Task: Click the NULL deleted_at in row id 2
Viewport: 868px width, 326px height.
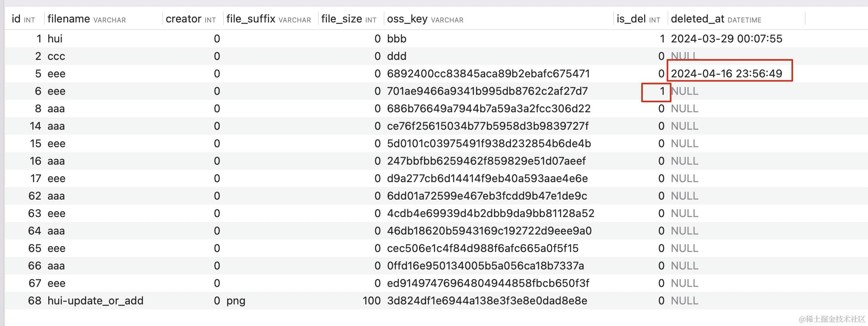Action: 684,56
